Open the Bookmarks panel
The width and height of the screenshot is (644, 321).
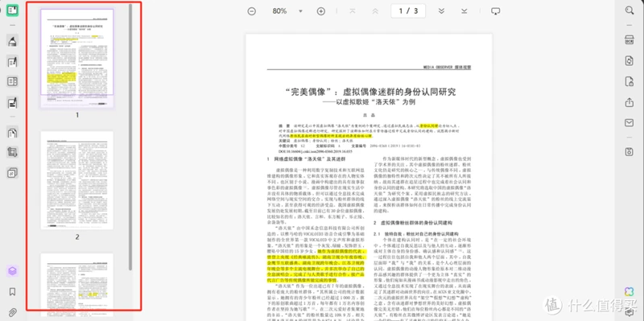point(12,292)
